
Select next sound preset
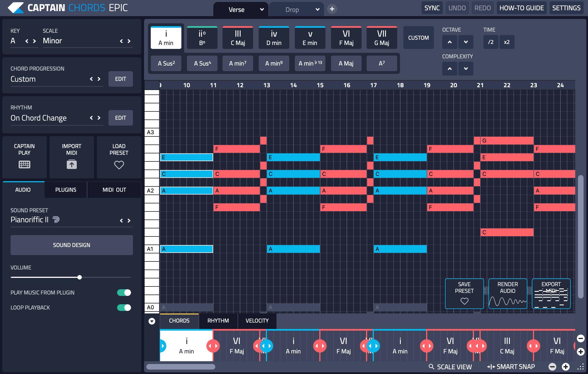coord(129,221)
